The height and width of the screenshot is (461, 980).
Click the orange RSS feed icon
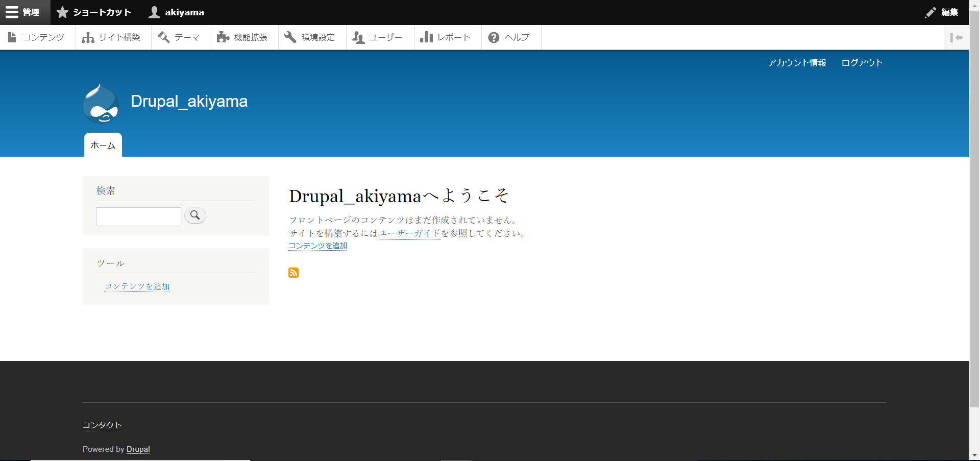pyautogui.click(x=293, y=273)
